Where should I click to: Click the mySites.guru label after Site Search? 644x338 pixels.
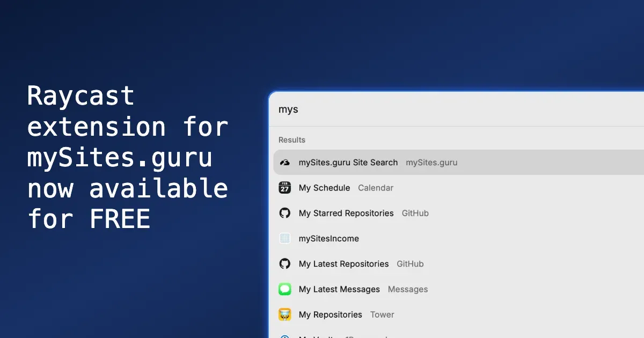point(431,162)
